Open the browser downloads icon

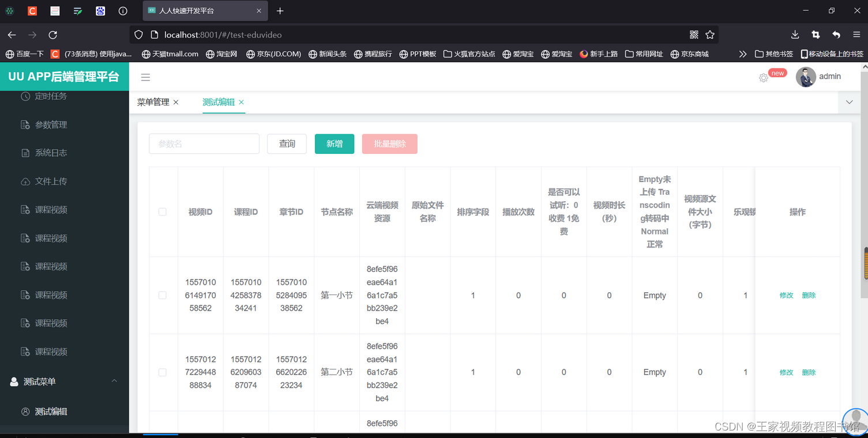[x=795, y=35]
